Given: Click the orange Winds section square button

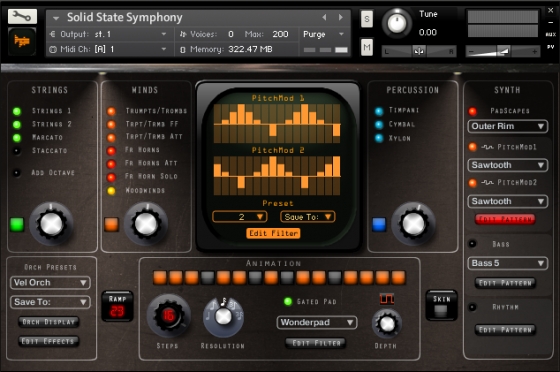Looking at the screenshot, I should click(x=111, y=225).
